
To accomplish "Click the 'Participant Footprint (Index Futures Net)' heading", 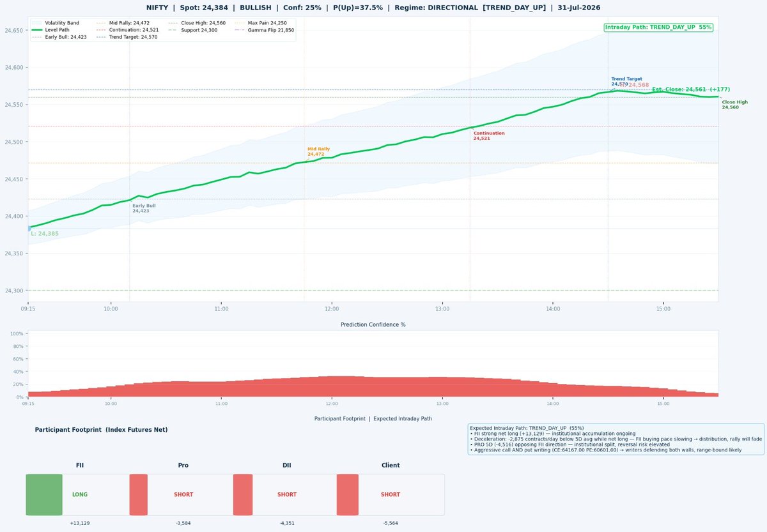I will pyautogui.click(x=101, y=430).
